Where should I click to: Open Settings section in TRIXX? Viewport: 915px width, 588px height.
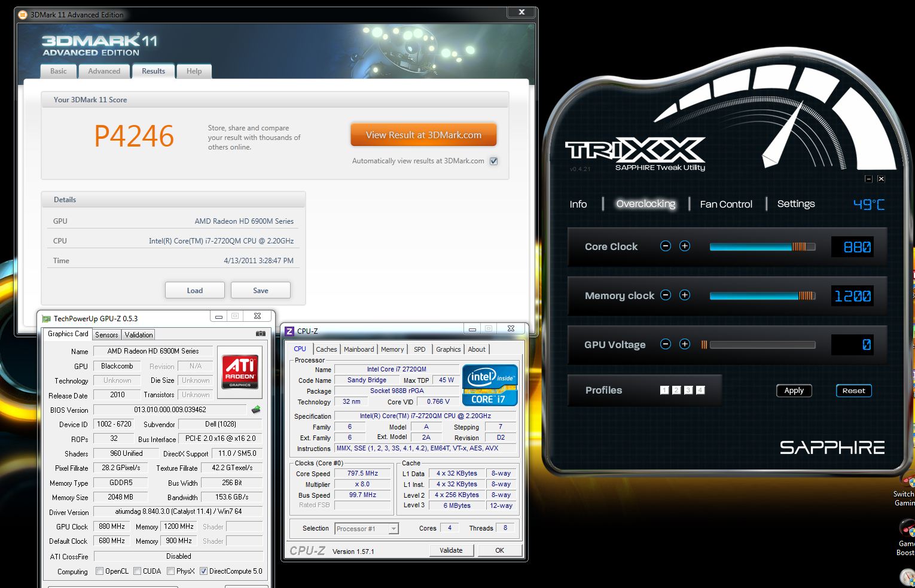pyautogui.click(x=796, y=204)
